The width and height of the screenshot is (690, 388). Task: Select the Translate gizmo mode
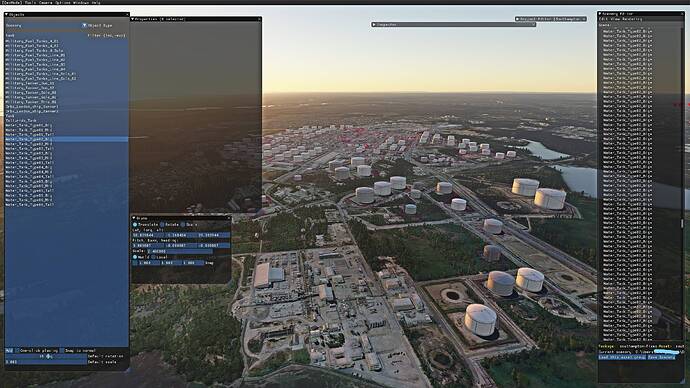[x=135, y=224]
